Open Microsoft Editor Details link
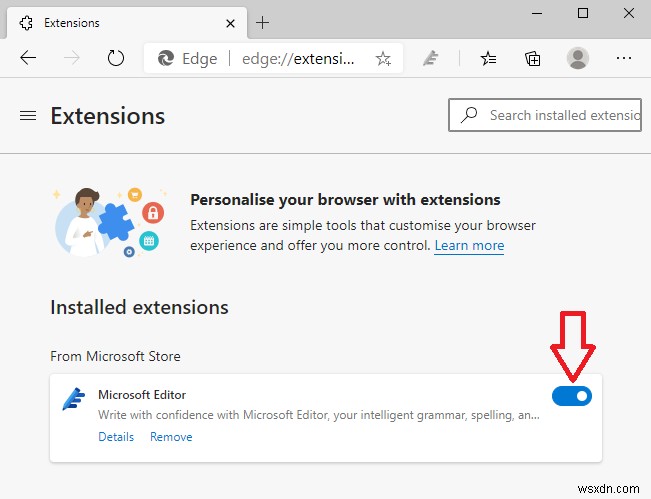Viewport: 651px width, 499px height. tap(116, 437)
